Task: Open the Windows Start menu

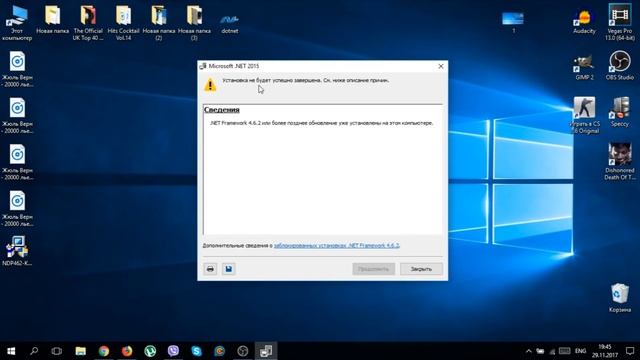Action: point(11,351)
